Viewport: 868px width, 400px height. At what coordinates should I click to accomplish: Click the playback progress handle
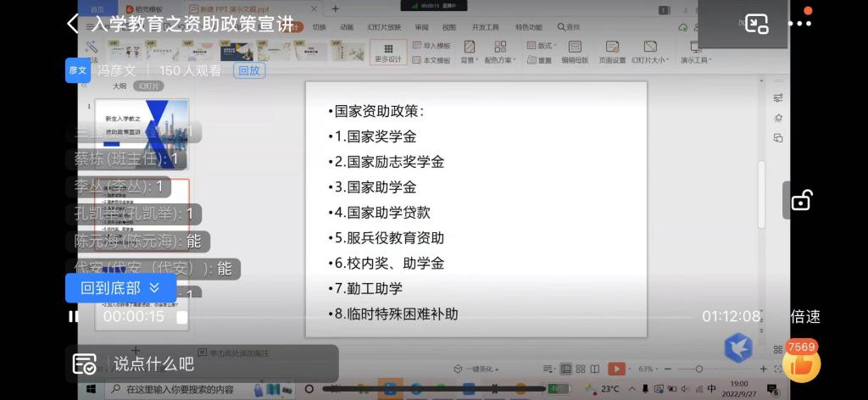[x=182, y=317]
